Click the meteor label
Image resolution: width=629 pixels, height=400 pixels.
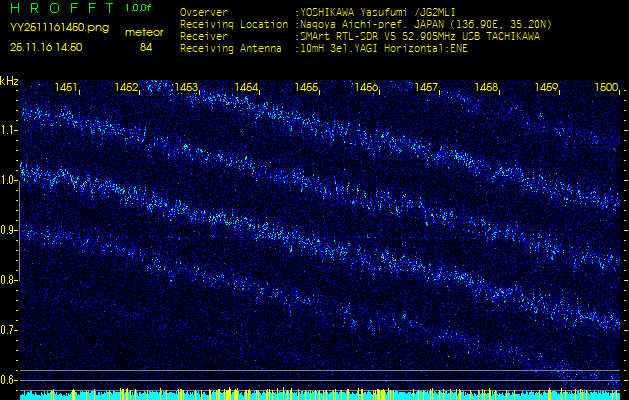coord(144,32)
